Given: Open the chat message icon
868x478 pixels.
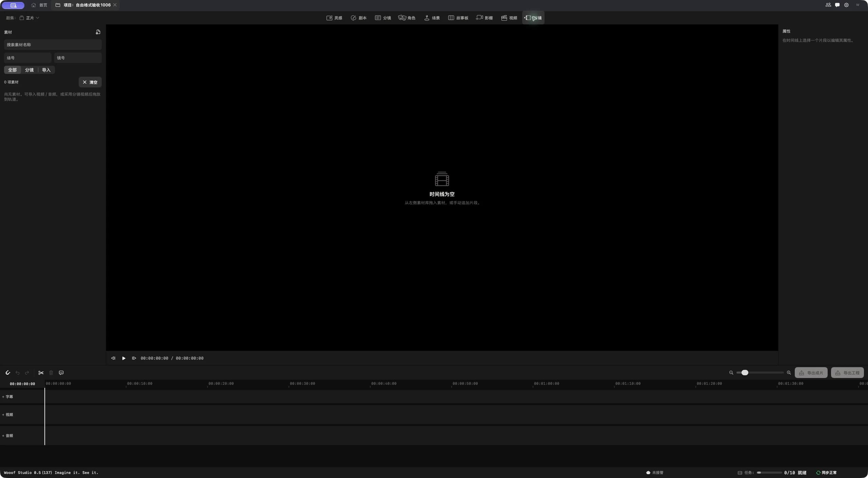Looking at the screenshot, I should (x=837, y=5).
